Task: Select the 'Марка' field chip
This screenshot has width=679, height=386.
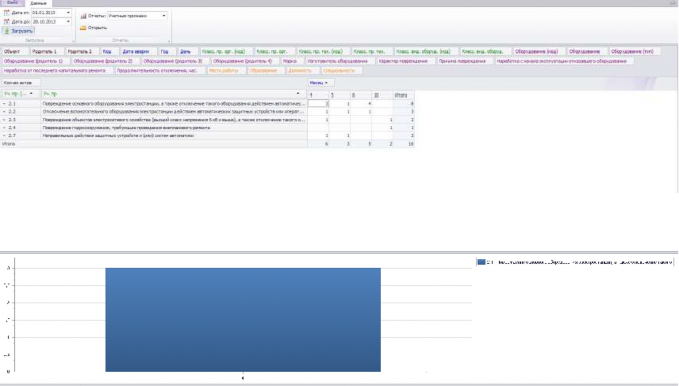Action: [292, 61]
